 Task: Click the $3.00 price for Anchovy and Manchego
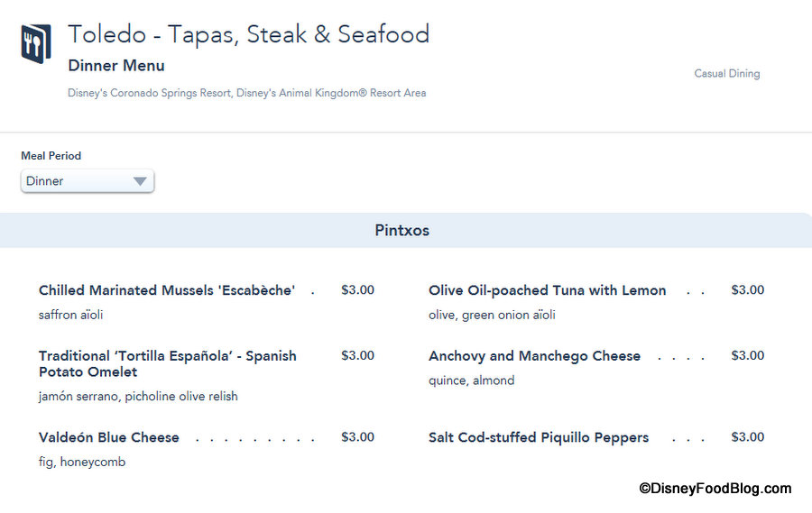point(747,356)
